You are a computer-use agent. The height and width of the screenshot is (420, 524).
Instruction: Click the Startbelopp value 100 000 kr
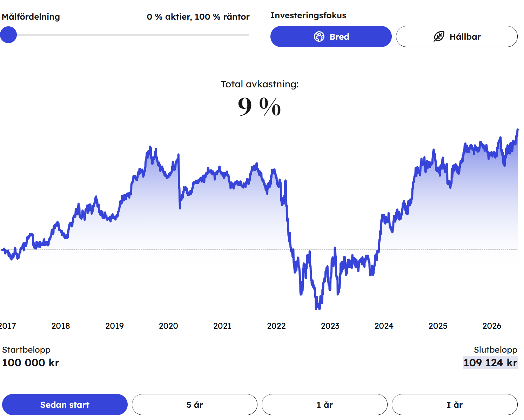[x=31, y=362]
